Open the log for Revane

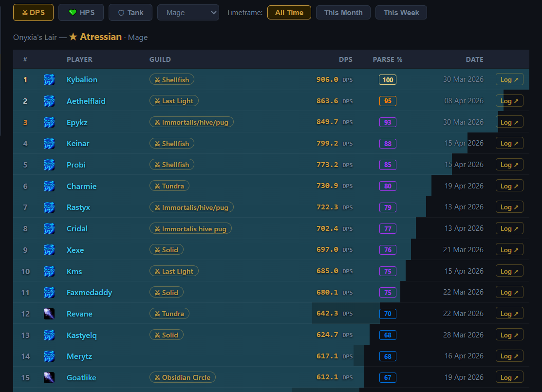tap(509, 314)
